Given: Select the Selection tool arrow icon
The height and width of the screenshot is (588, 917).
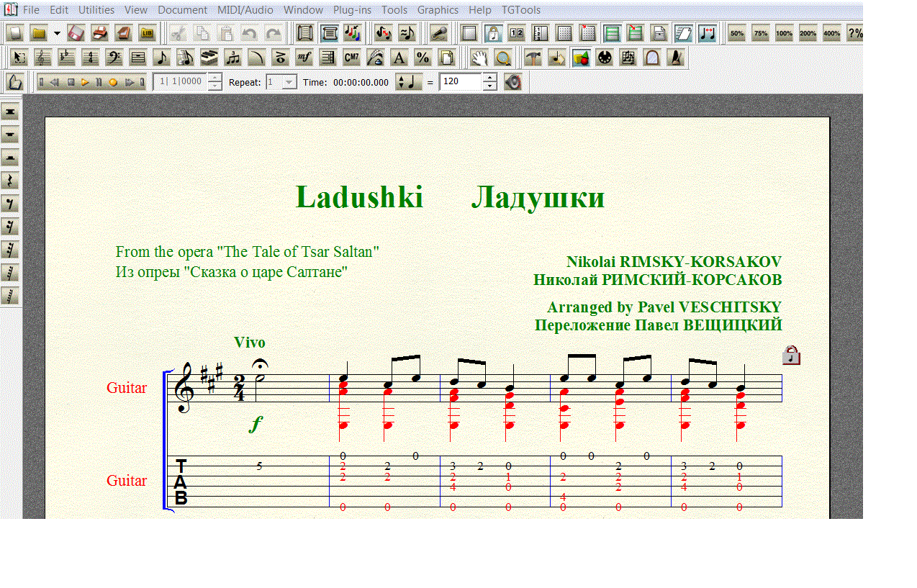Looking at the screenshot, I should [x=19, y=58].
